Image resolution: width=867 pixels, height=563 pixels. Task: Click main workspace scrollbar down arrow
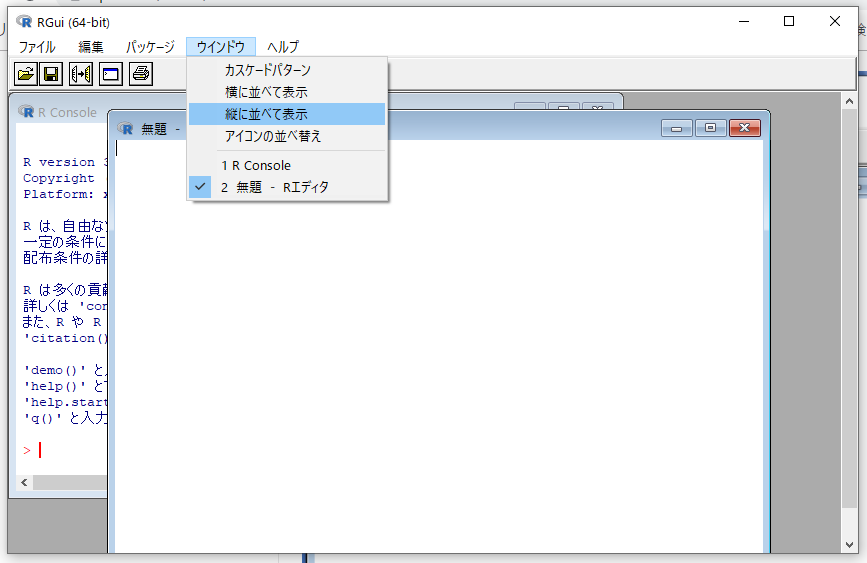(x=849, y=545)
